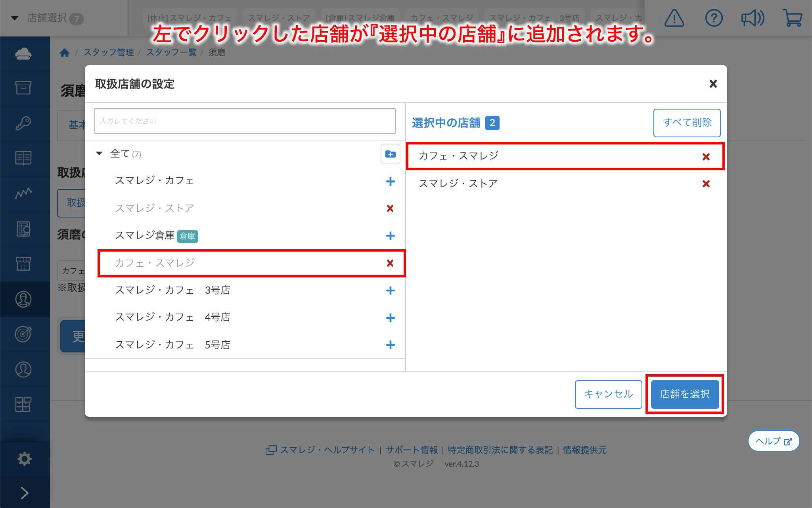Open 特定商取引法に関する表記 footer link
Screen dimensions: 812x508
click(x=500, y=450)
